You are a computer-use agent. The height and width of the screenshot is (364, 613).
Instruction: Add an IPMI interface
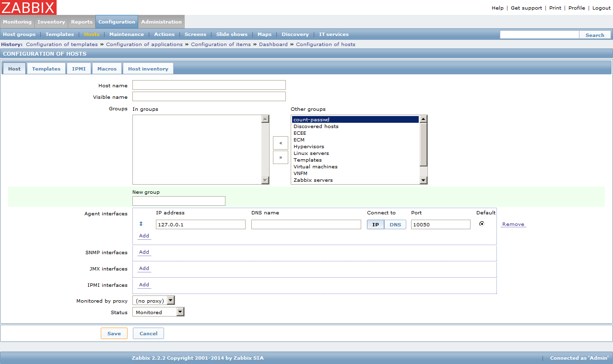144,285
